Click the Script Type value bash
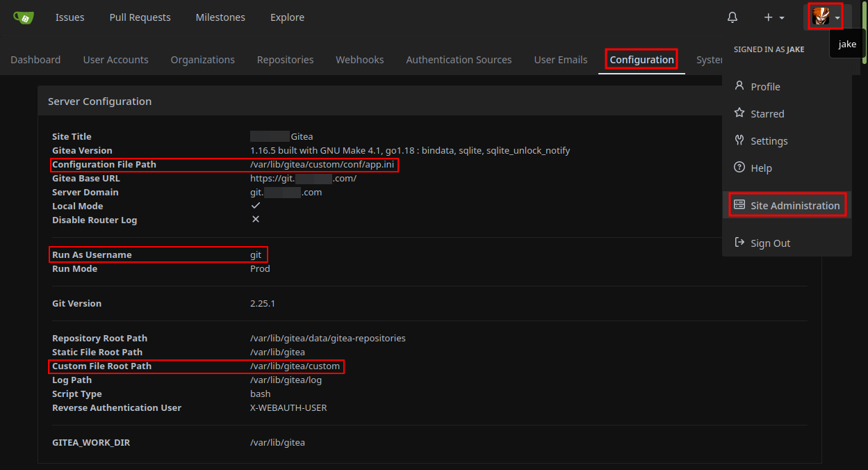The width and height of the screenshot is (868, 470). click(261, 394)
